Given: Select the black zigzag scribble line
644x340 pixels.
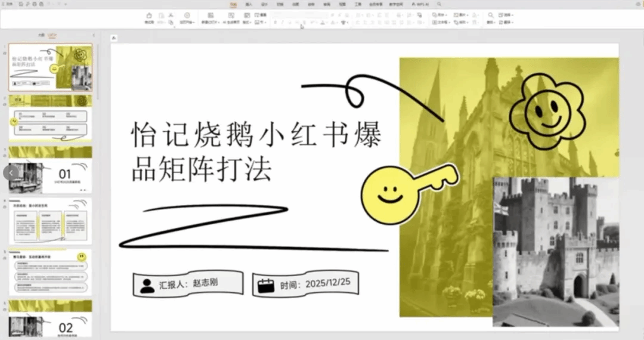Looking at the screenshot, I should pos(253,227).
